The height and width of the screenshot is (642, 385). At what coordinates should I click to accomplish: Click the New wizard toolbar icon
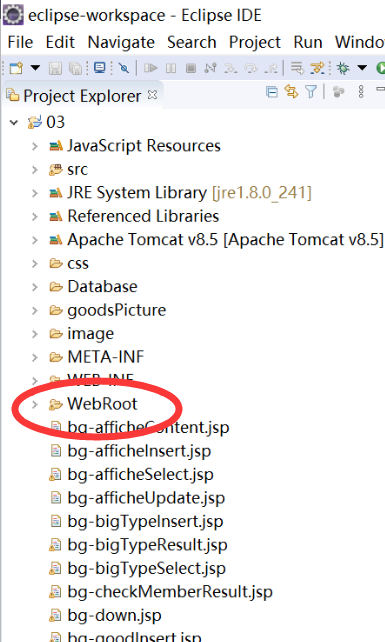click(x=16, y=68)
